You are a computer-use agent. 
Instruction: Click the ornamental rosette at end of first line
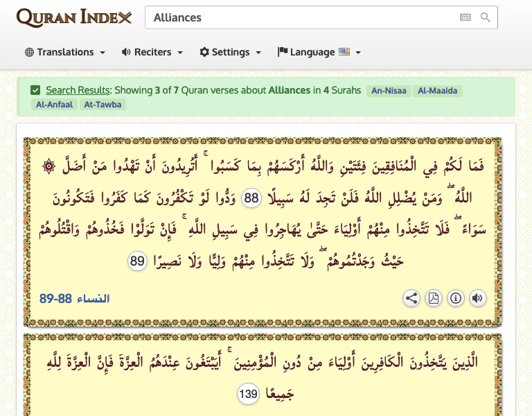(49, 166)
